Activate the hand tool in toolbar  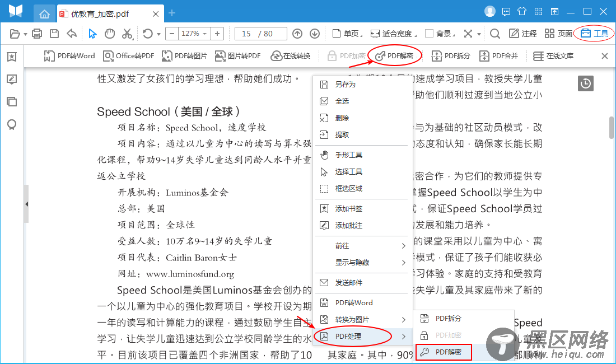click(110, 34)
